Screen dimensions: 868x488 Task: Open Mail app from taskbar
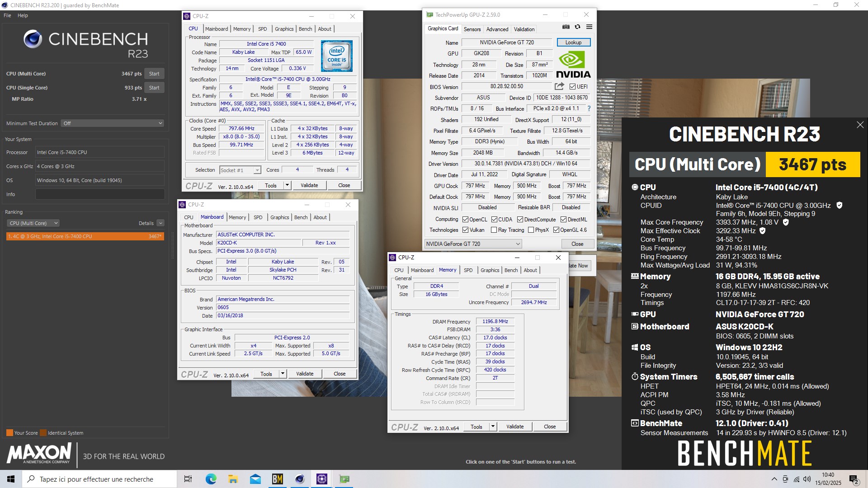(255, 479)
